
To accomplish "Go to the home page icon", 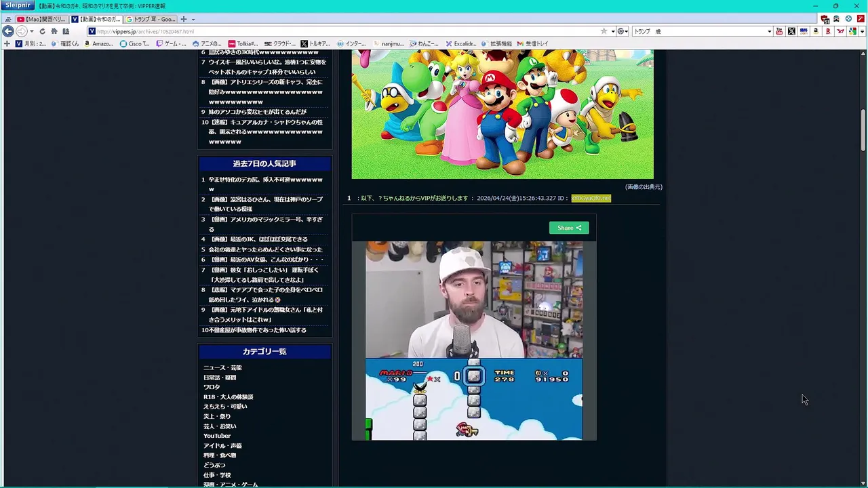I will click(x=54, y=31).
